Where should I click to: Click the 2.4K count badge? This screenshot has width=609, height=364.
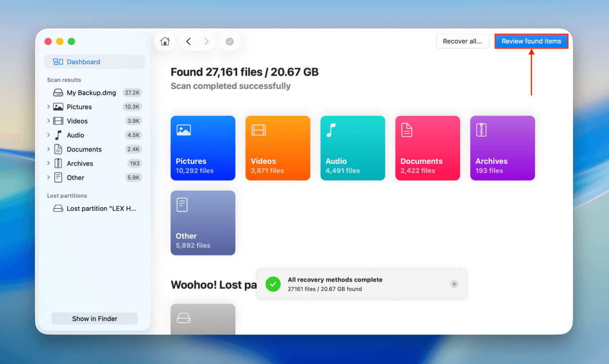(134, 150)
